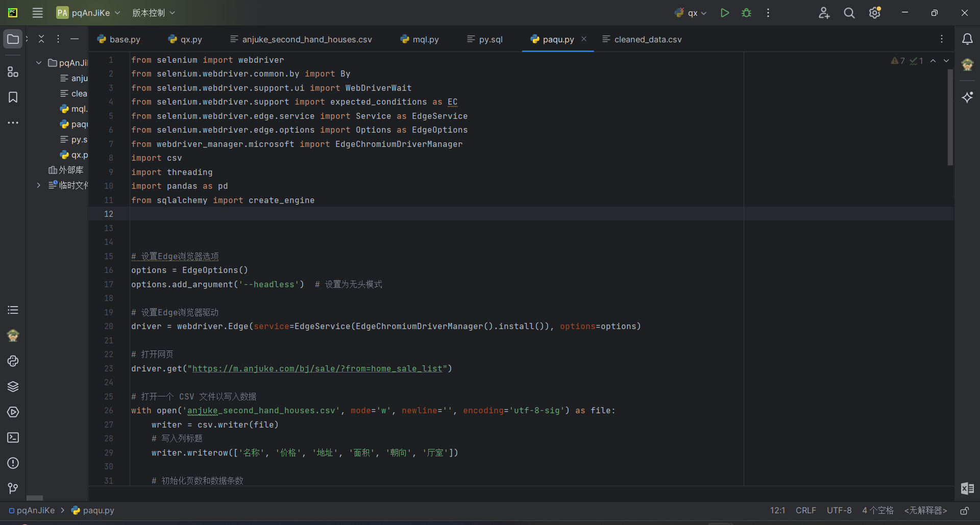Collapse all in project tree
The height and width of the screenshot is (525, 980).
click(x=41, y=39)
